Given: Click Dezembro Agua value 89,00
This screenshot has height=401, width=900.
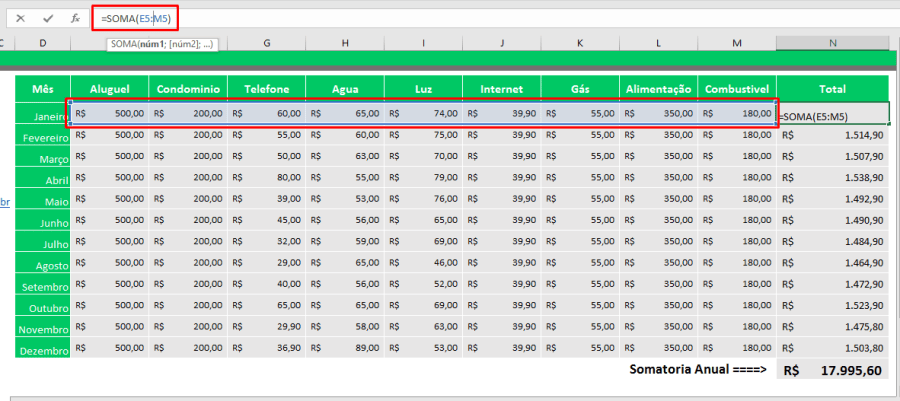Looking at the screenshot, I should [345, 348].
